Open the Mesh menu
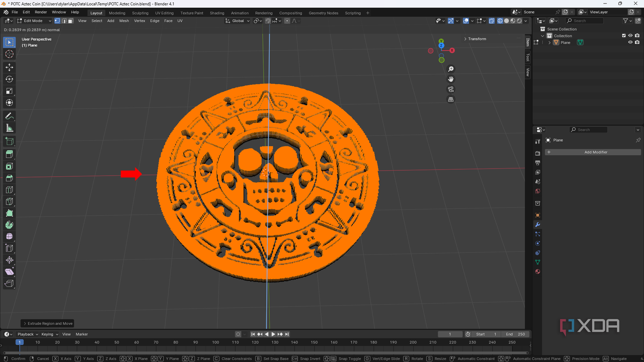Screen dimensions: 644x362 point(124,21)
